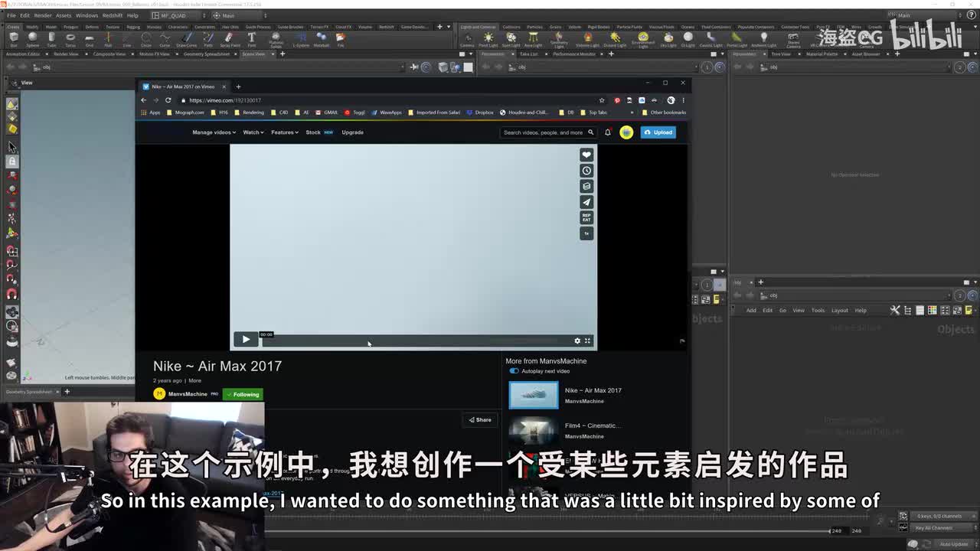Toggle the Repeat button on the Vimeo player
The image size is (980, 551).
pos(586,218)
